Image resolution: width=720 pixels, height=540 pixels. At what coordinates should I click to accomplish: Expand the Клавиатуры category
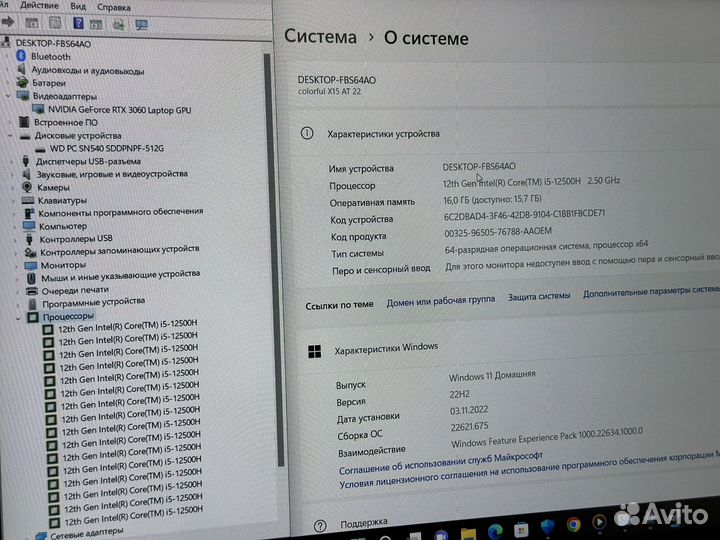(x=14, y=200)
